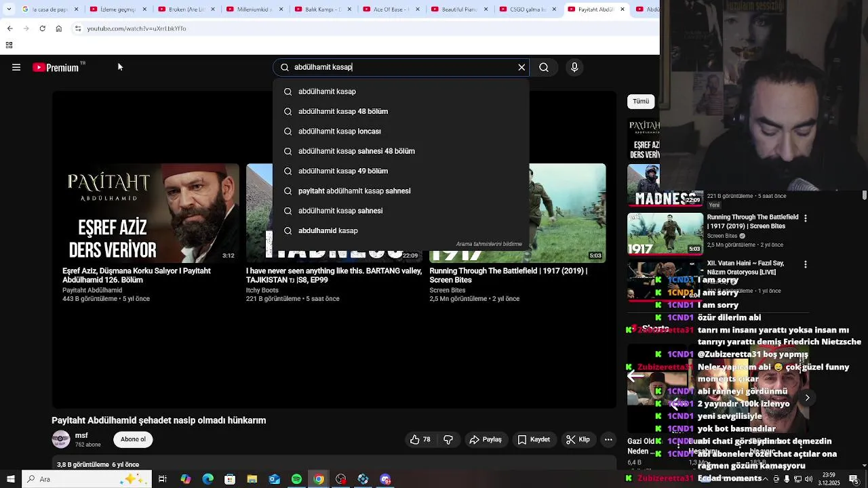Screen dimensions: 868x488
Task: Run search with the magnifier button
Action: pos(544,67)
